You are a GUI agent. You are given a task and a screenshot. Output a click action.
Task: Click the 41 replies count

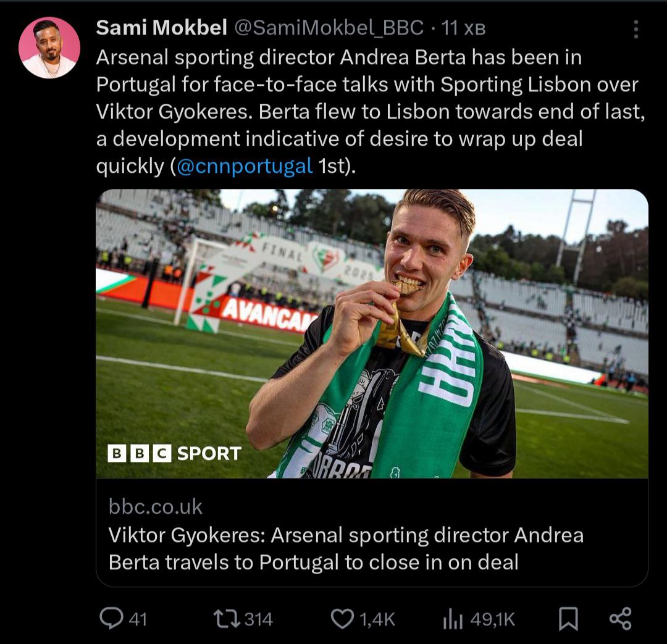138,619
